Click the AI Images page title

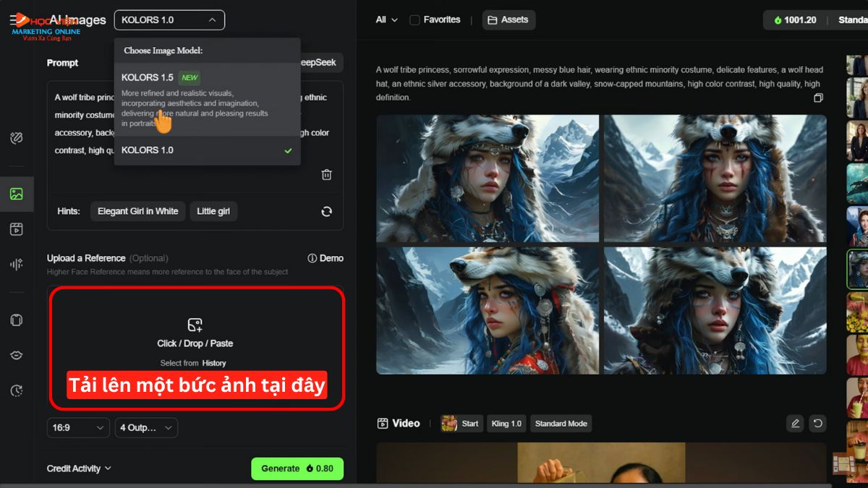[x=77, y=20]
